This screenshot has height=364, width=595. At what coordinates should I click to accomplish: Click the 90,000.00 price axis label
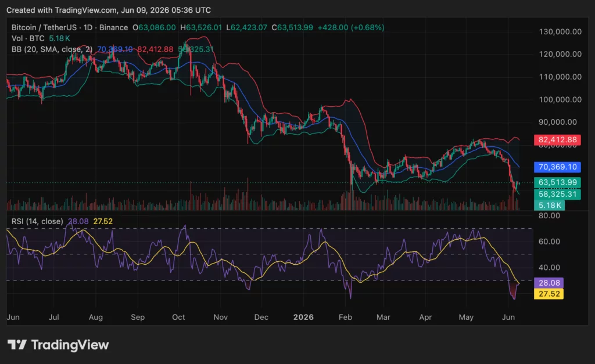tap(558, 122)
